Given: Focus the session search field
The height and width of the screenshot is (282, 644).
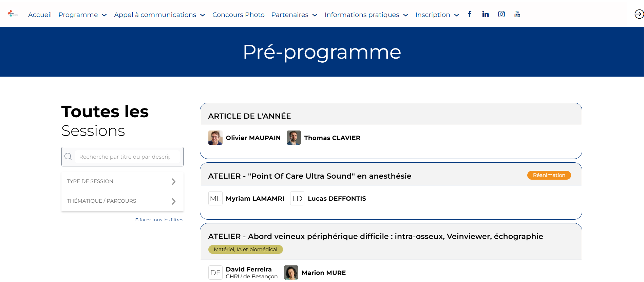Looking at the screenshot, I should pyautogui.click(x=127, y=157).
